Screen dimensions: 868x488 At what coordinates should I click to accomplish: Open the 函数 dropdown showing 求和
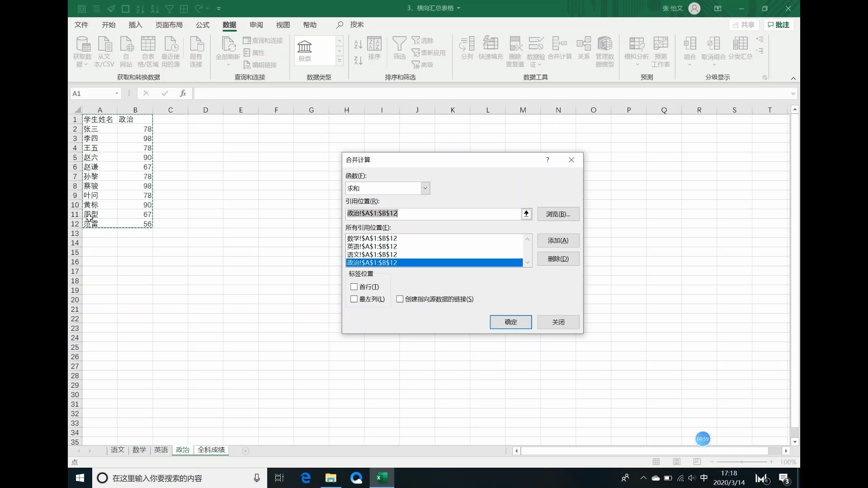(425, 188)
